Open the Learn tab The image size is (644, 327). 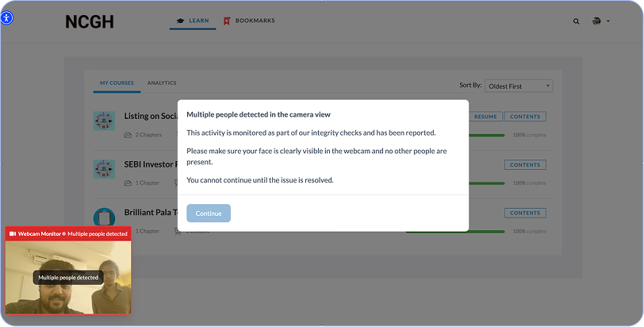coord(193,21)
